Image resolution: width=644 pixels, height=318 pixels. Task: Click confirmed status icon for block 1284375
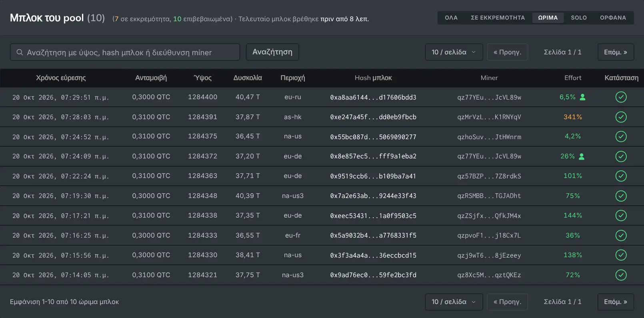[x=621, y=136]
